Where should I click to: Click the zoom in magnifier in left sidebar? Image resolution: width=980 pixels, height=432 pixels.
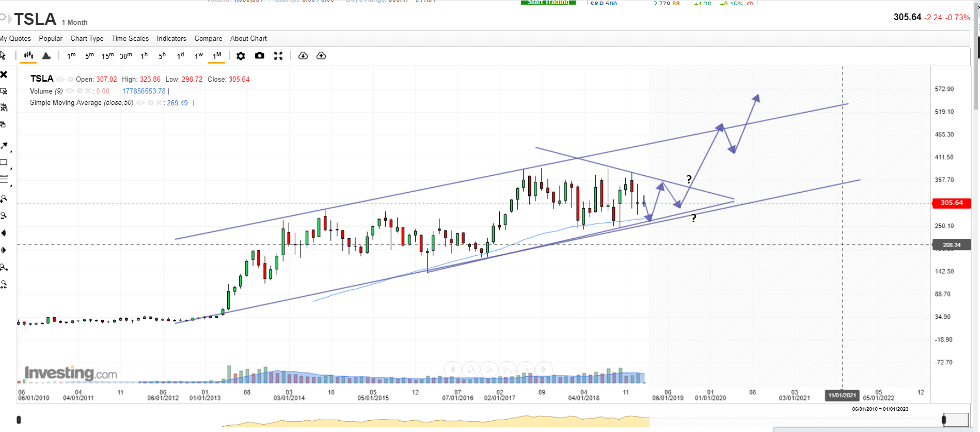(x=4, y=199)
